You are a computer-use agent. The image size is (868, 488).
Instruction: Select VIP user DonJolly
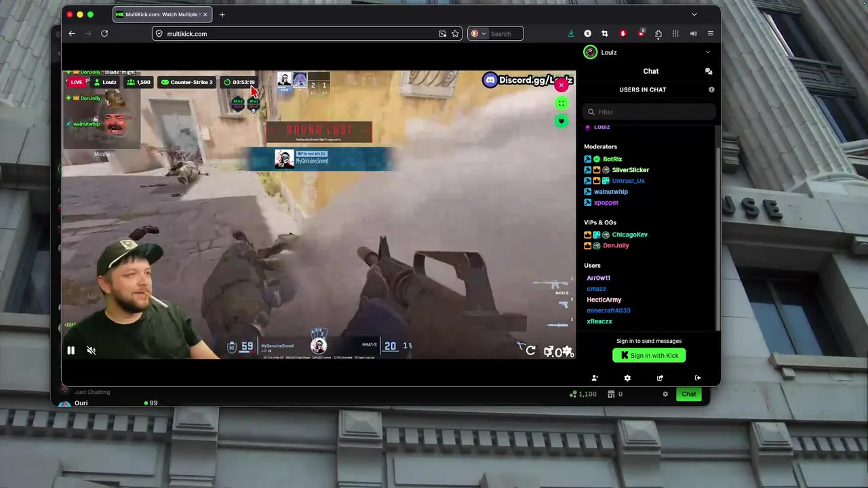[616, 245]
